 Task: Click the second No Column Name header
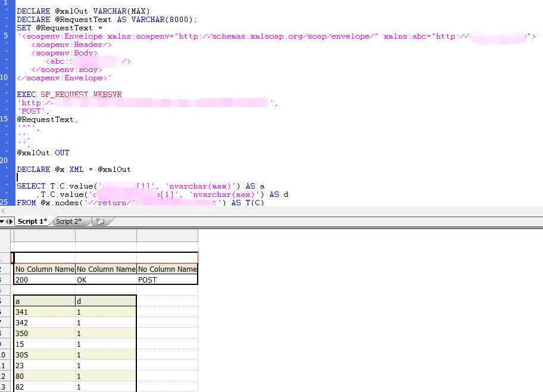point(106,269)
